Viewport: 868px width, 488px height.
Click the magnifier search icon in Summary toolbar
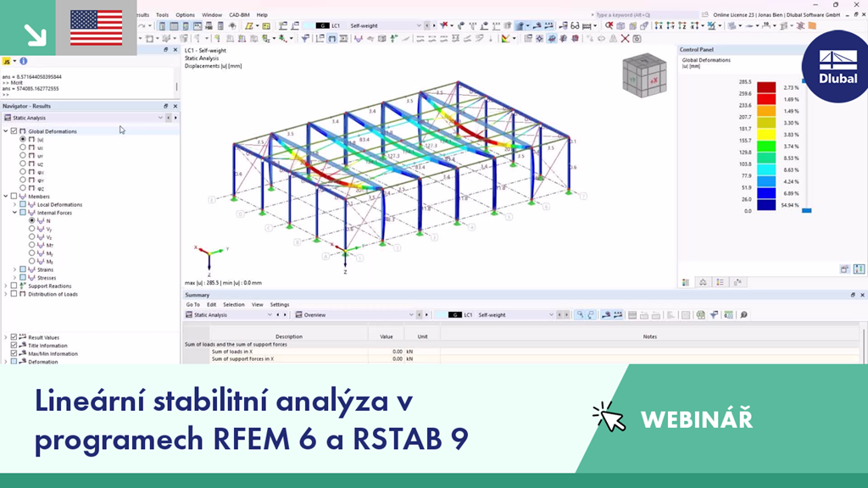(743, 315)
